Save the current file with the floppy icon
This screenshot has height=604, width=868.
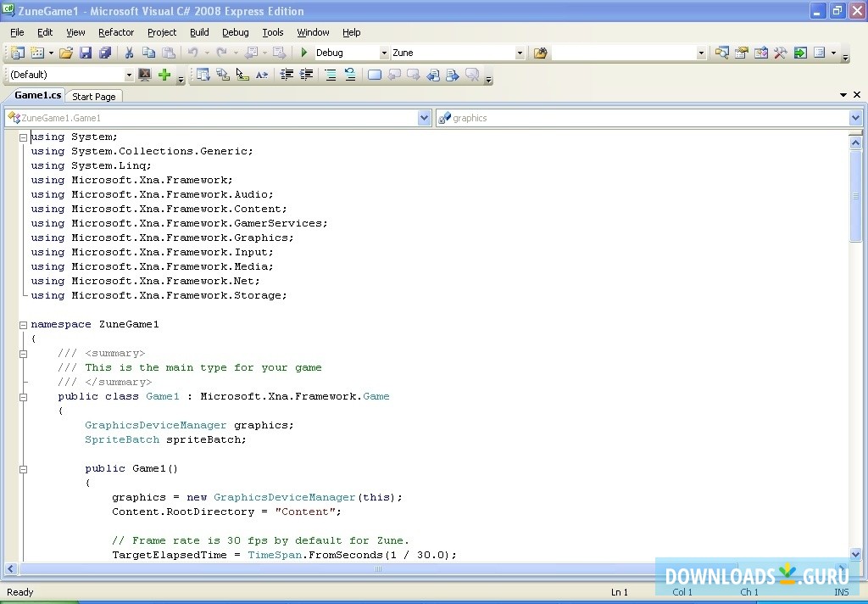coord(86,53)
